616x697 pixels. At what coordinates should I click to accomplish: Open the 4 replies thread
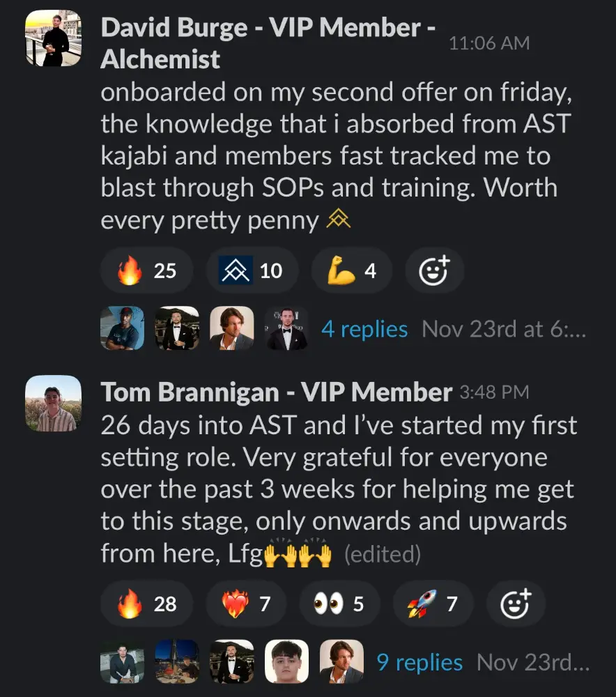[x=364, y=329]
